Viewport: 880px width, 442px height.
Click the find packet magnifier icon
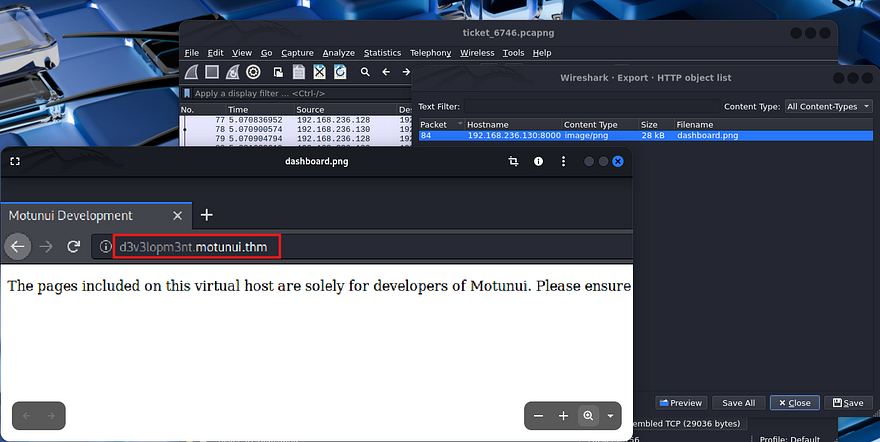pos(366,72)
